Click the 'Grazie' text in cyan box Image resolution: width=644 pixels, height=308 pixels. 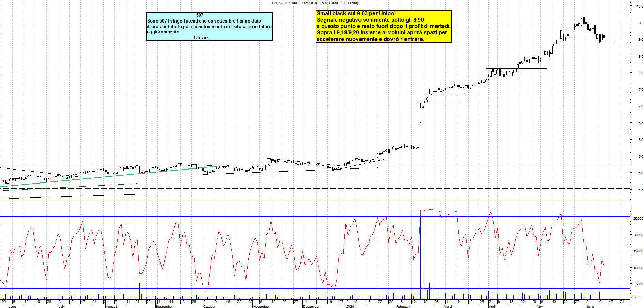[x=201, y=38]
